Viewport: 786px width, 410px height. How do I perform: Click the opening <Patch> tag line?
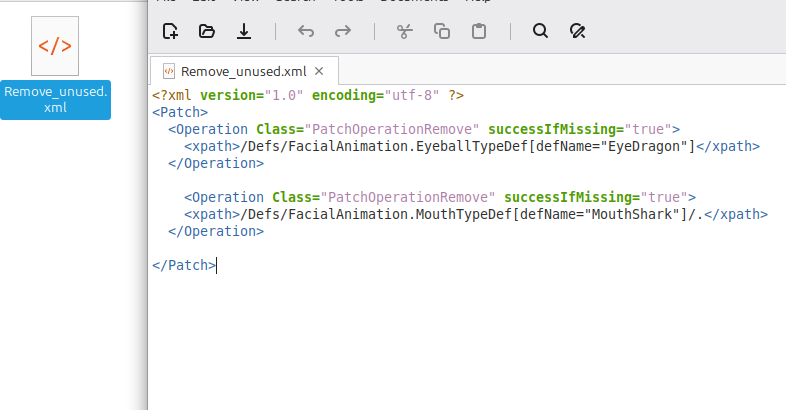(180, 112)
